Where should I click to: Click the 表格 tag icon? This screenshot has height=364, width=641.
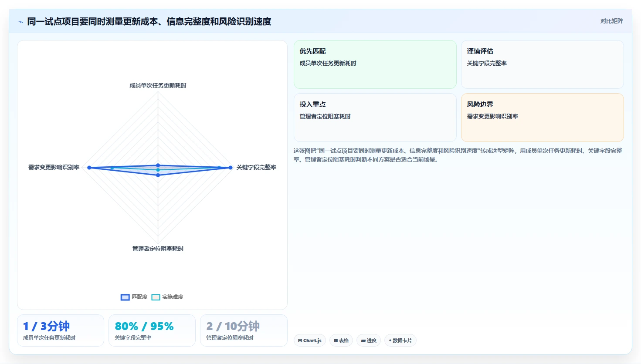pyautogui.click(x=336, y=341)
